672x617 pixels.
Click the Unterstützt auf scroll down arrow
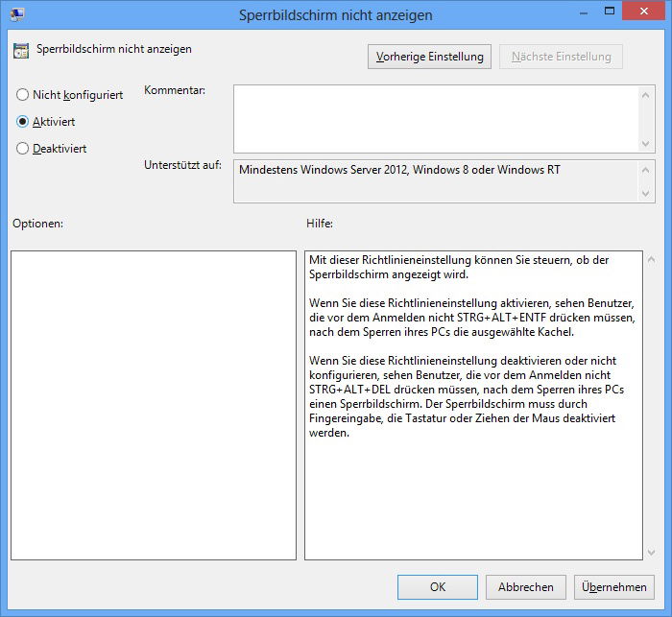tap(646, 194)
